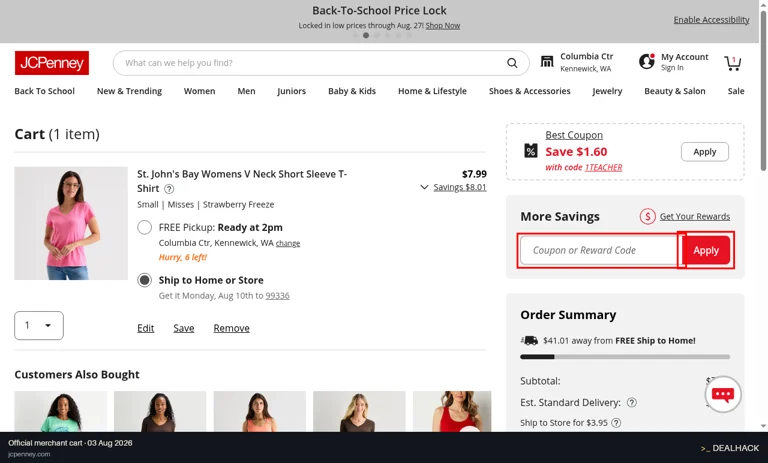Click the coupon percent tag icon

tap(531, 151)
